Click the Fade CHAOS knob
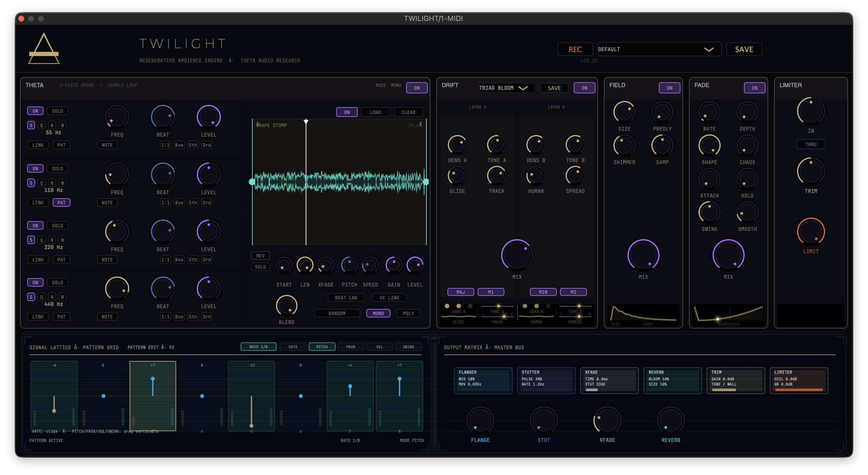This screenshot has width=868, height=475. point(747,145)
